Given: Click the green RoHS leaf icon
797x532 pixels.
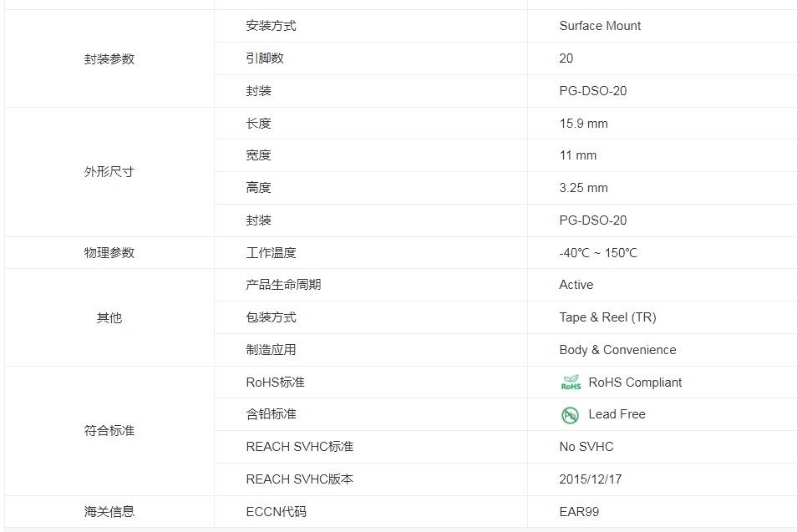Looking at the screenshot, I should (x=571, y=383).
